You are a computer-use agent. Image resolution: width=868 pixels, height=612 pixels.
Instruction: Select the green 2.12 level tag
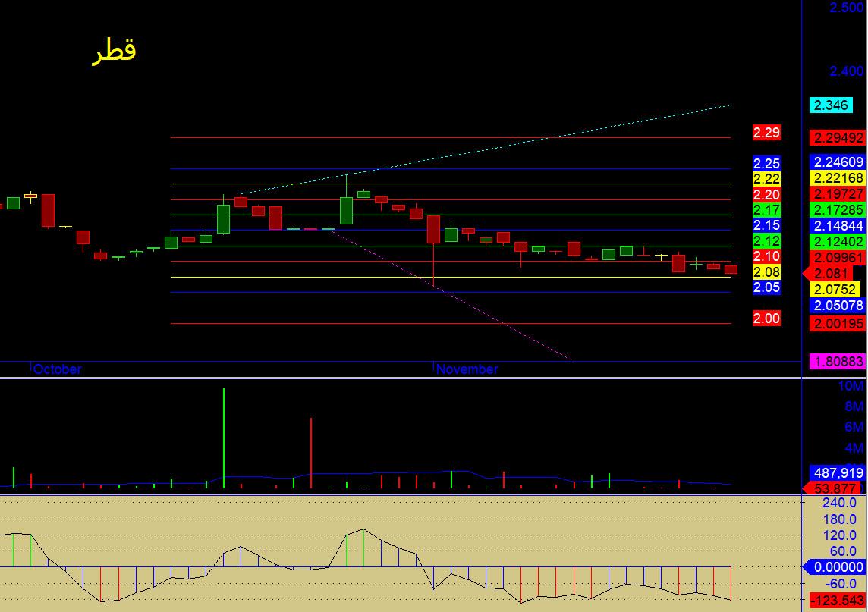(x=766, y=241)
